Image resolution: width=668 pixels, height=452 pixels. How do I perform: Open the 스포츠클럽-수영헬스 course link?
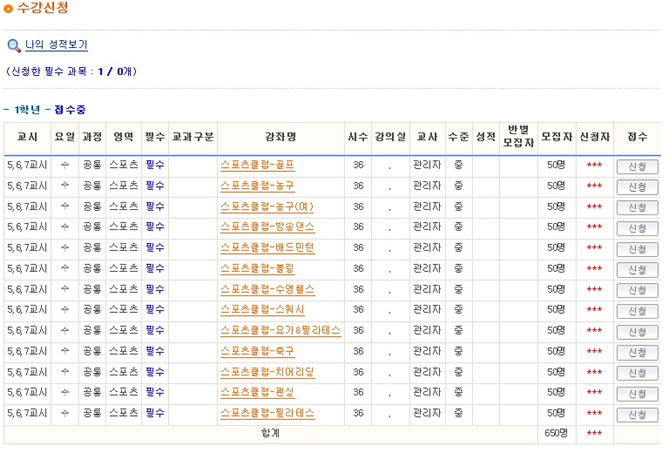point(267,289)
